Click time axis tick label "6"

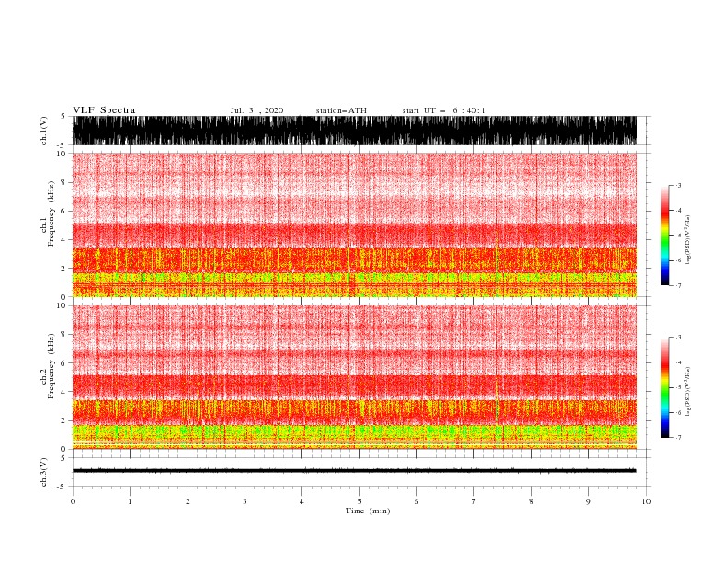(416, 501)
